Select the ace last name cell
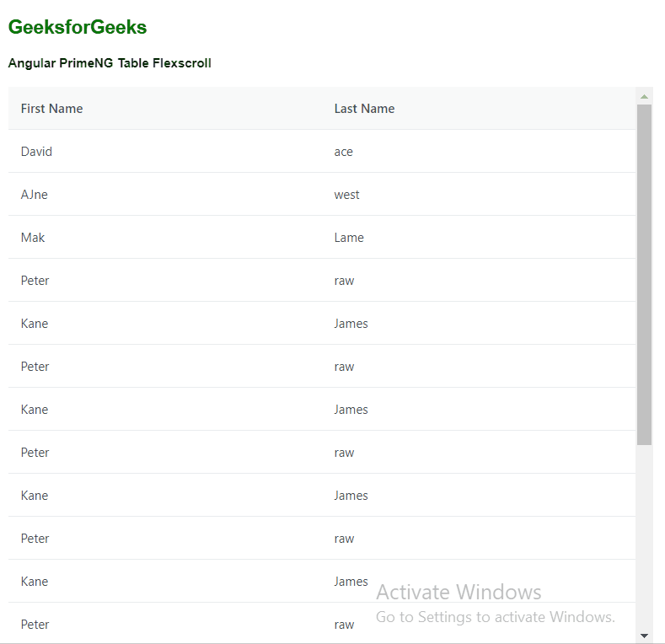 point(344,152)
